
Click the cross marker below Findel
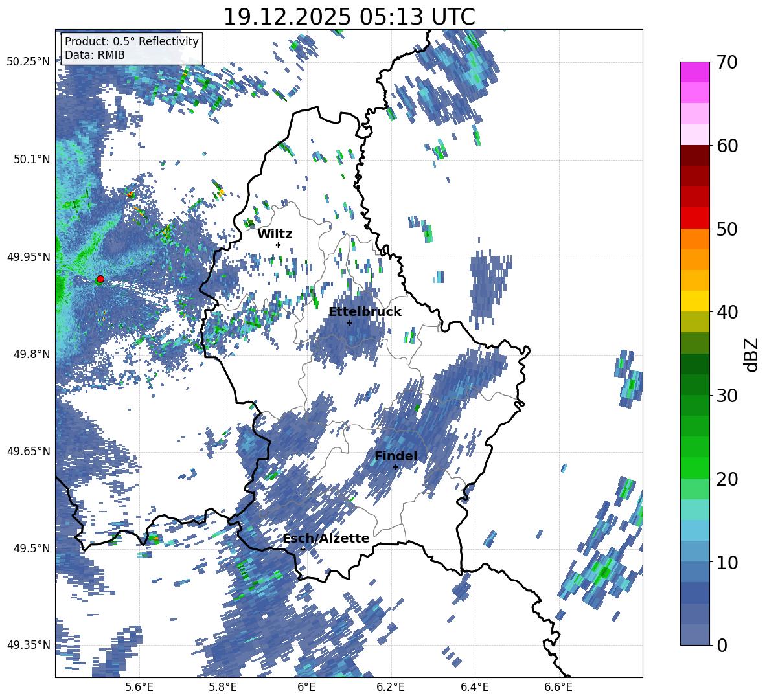(395, 468)
